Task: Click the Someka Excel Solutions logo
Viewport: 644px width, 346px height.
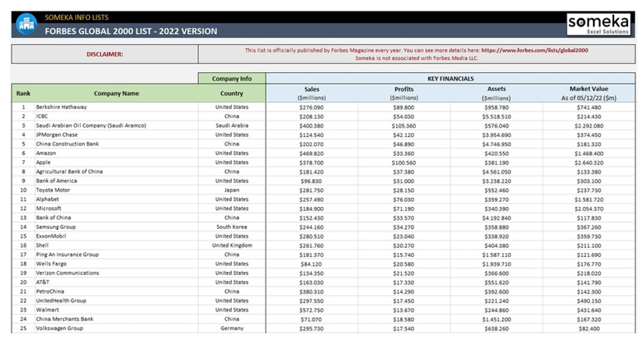Action: [x=599, y=24]
